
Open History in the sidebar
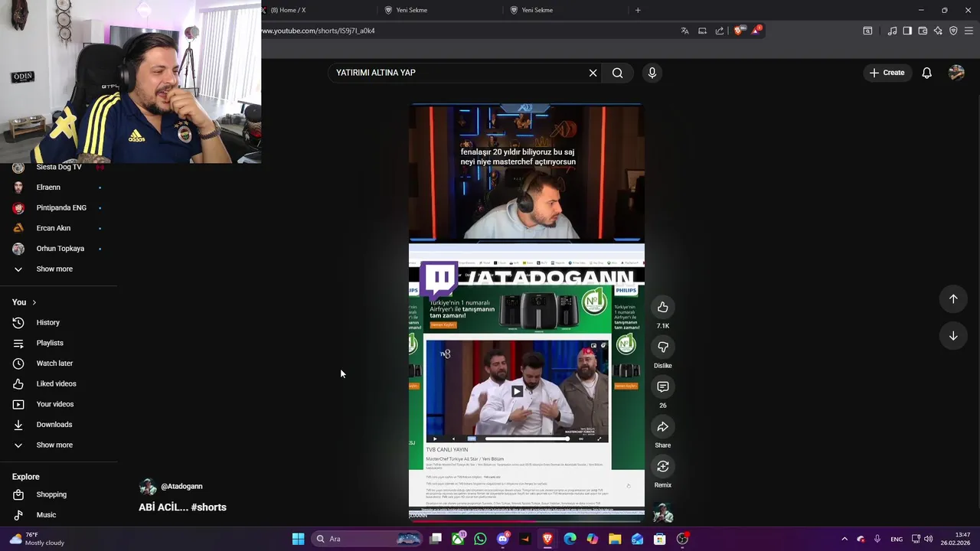(x=58, y=323)
